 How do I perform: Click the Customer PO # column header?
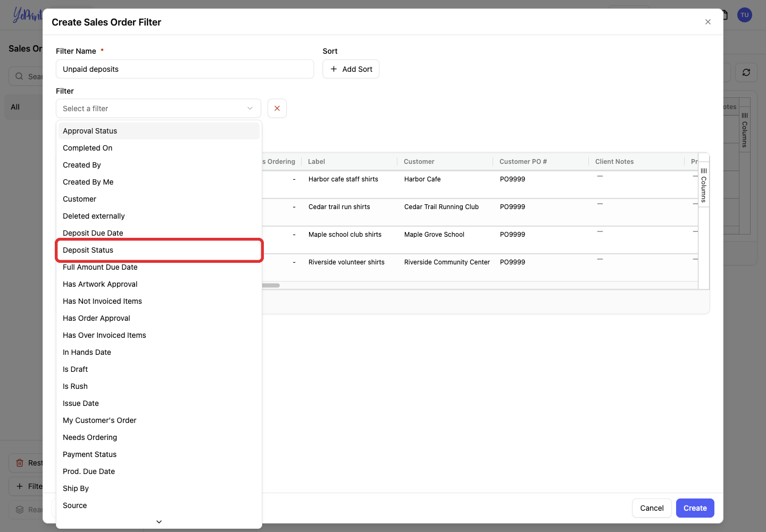point(540,162)
